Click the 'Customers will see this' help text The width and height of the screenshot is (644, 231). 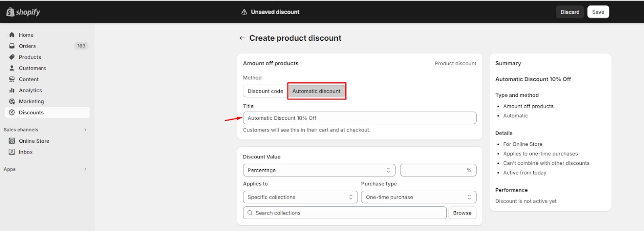pyautogui.click(x=307, y=130)
